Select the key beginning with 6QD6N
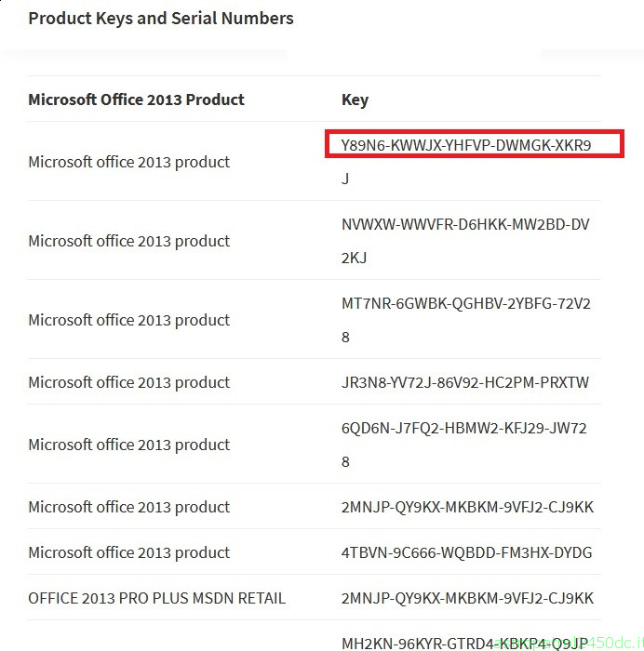This screenshot has width=644, height=651. click(x=463, y=429)
